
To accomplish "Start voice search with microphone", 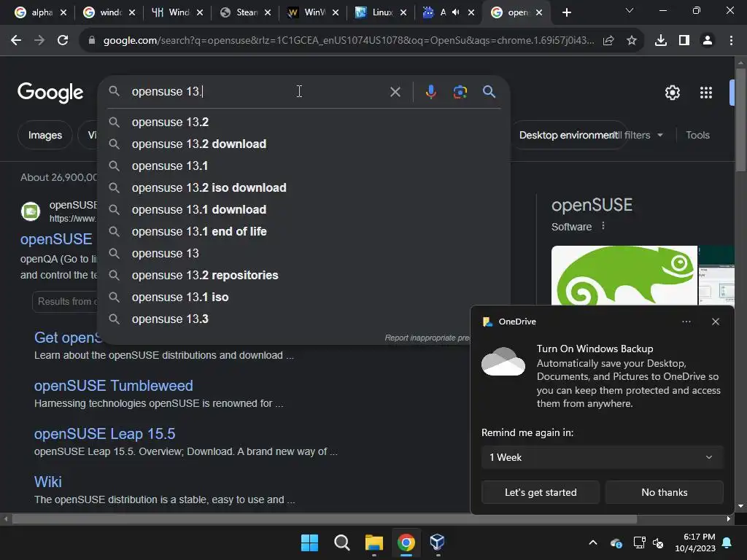I will click(x=430, y=92).
